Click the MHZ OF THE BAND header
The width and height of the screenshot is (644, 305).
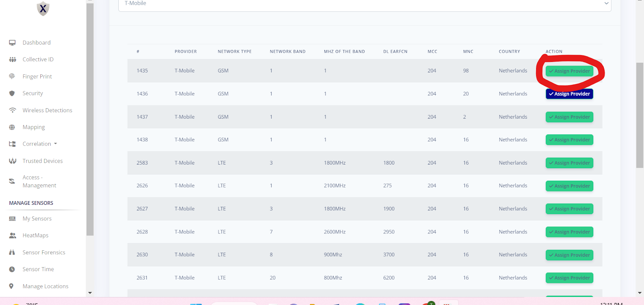point(345,52)
